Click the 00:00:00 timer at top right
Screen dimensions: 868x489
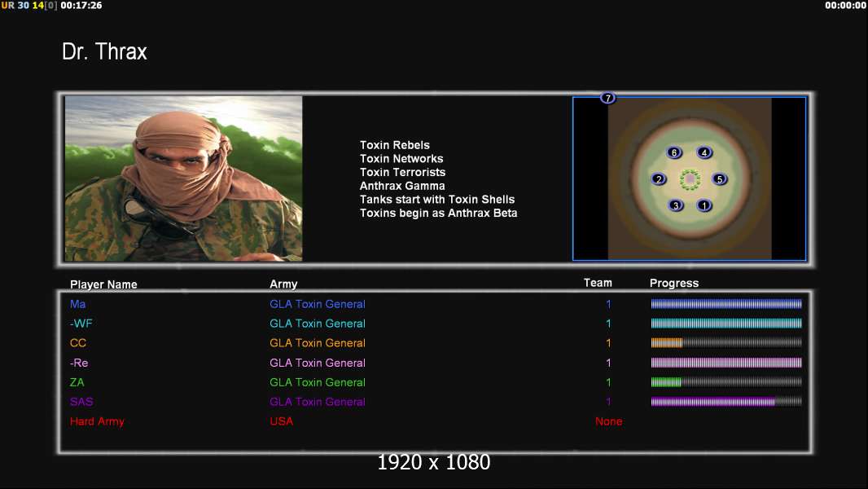(845, 6)
